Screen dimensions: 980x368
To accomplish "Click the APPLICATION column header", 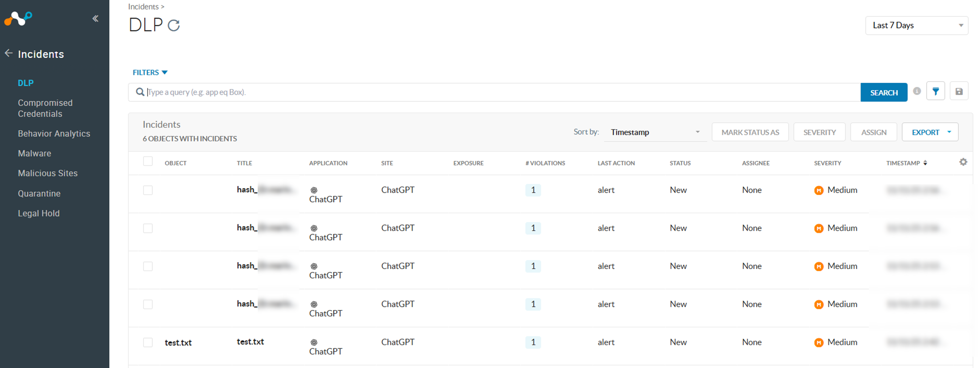I will [x=328, y=163].
